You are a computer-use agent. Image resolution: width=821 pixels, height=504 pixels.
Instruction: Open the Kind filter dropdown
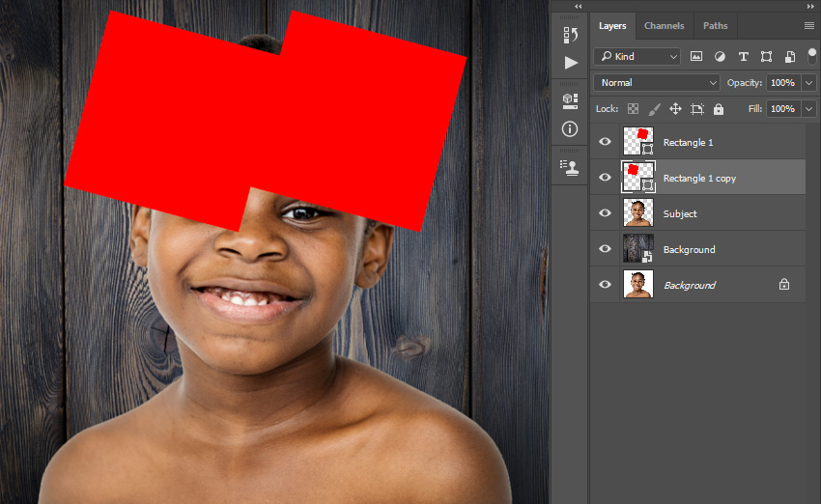click(x=637, y=57)
